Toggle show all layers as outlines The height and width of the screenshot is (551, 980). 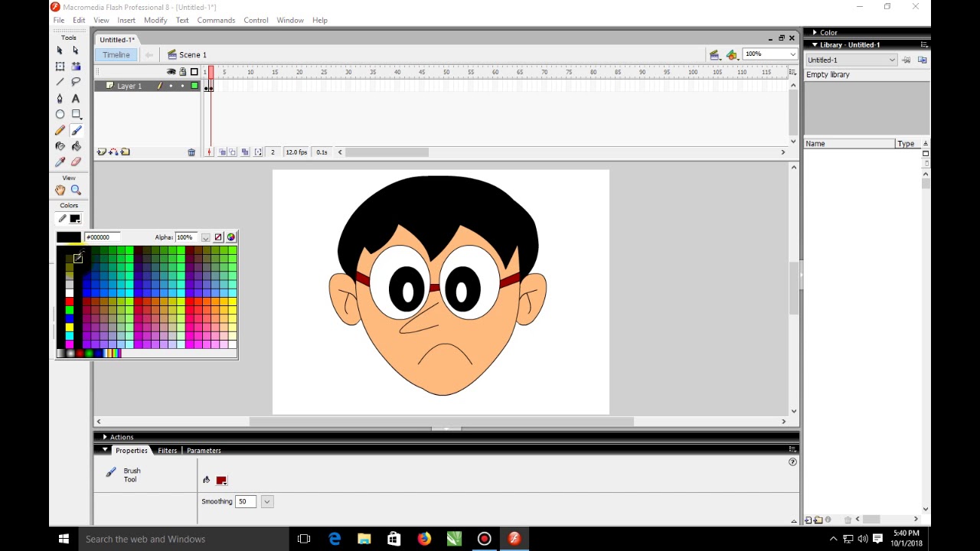[194, 72]
